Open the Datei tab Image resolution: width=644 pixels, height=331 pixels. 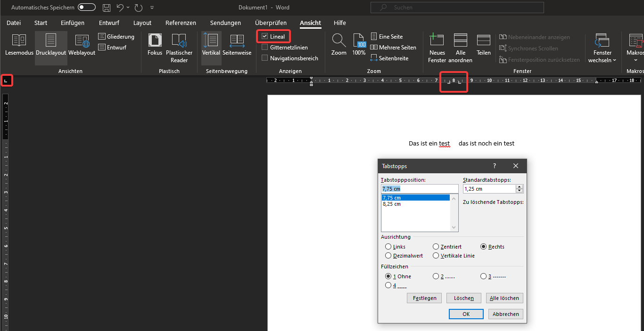[x=14, y=23]
